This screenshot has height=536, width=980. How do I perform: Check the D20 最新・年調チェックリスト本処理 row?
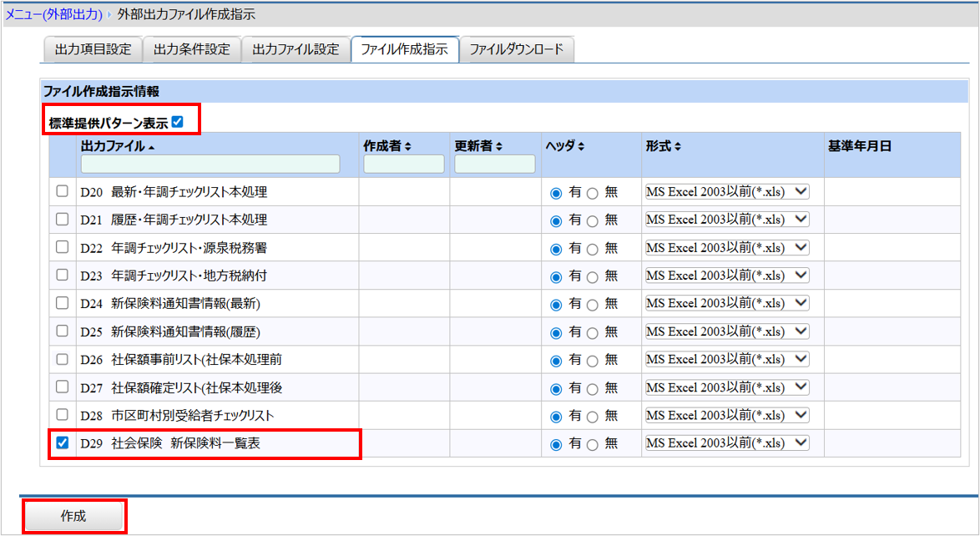(62, 191)
